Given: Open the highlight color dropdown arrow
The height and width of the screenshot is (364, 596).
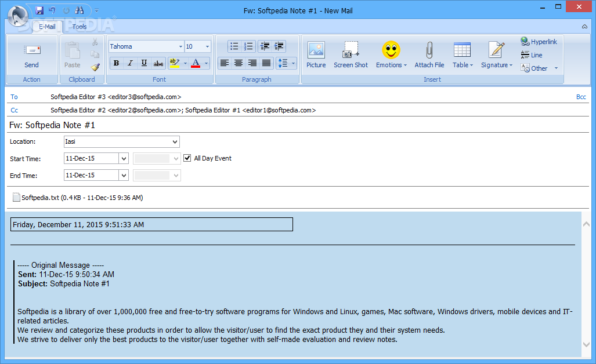Looking at the screenshot, I should pyautogui.click(x=185, y=63).
